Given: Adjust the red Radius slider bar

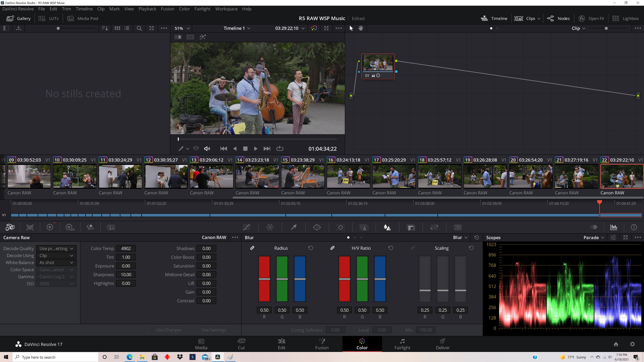Looking at the screenshot, I should [264, 279].
